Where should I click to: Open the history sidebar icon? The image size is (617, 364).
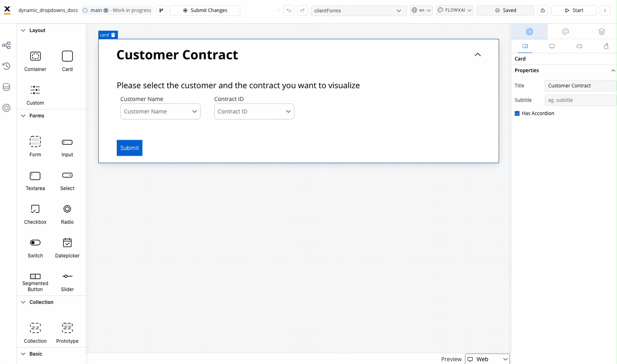click(x=6, y=66)
